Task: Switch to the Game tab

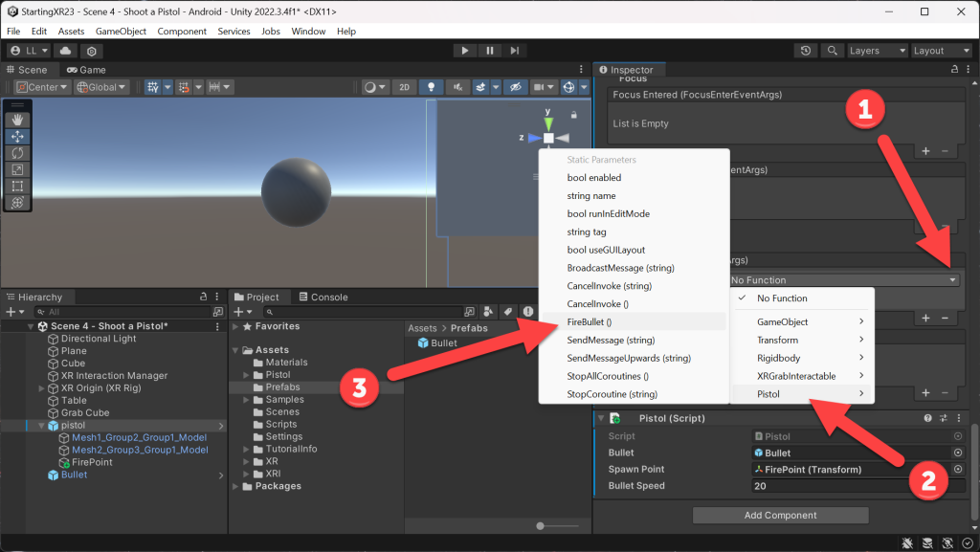Action: (x=86, y=70)
